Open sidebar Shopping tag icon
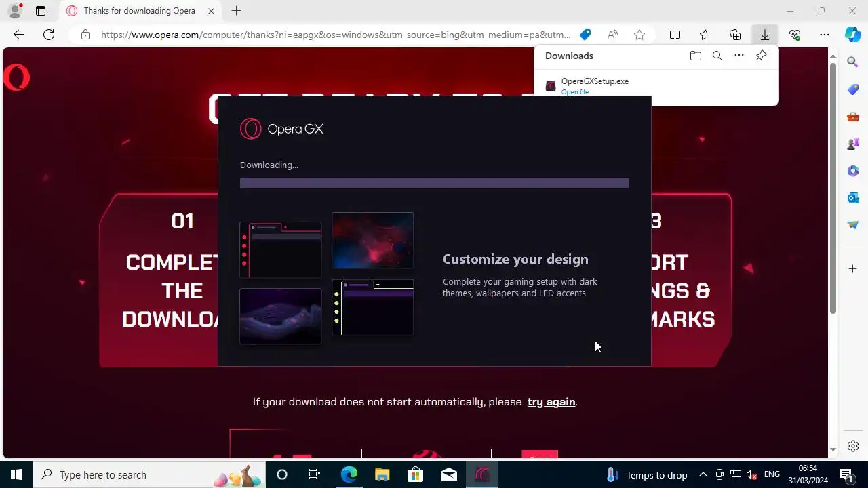 [x=853, y=89]
